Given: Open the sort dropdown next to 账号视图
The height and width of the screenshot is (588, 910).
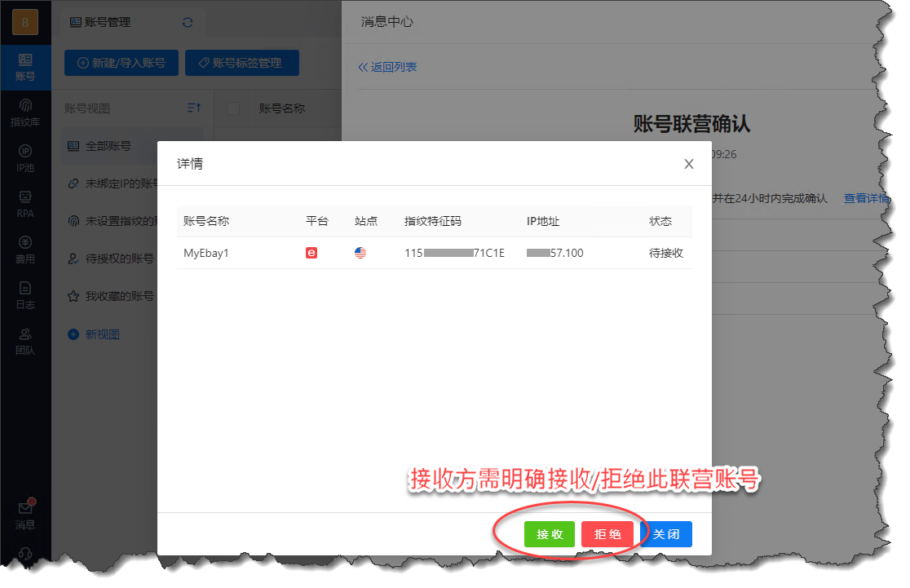Looking at the screenshot, I should click(x=193, y=108).
